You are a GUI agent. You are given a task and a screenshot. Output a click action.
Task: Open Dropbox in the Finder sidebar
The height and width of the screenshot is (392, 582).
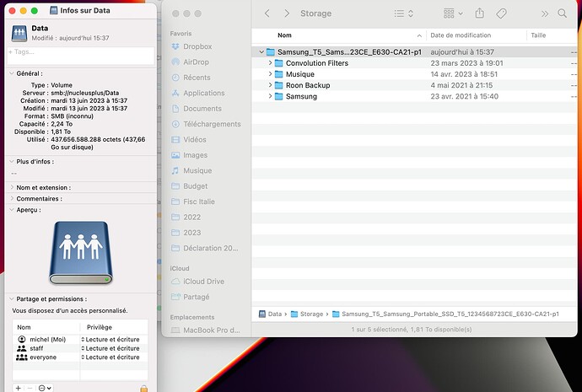[x=198, y=47]
